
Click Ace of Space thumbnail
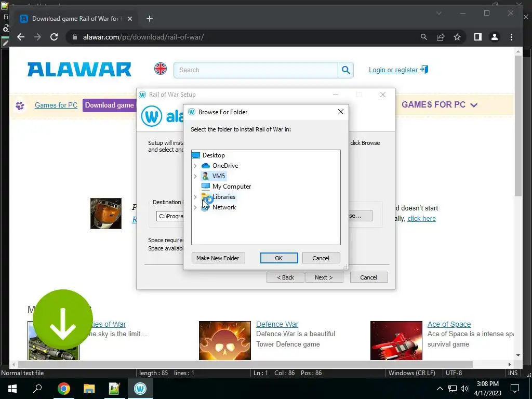click(x=396, y=340)
